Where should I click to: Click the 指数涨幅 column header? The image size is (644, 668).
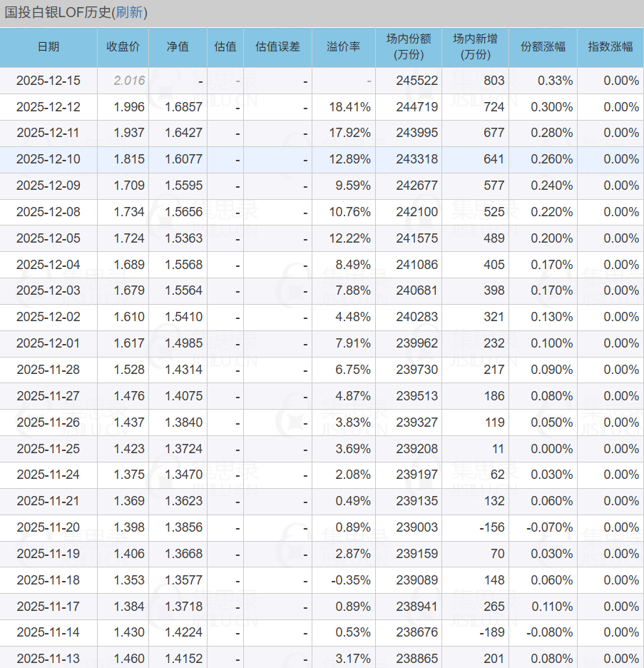point(610,47)
